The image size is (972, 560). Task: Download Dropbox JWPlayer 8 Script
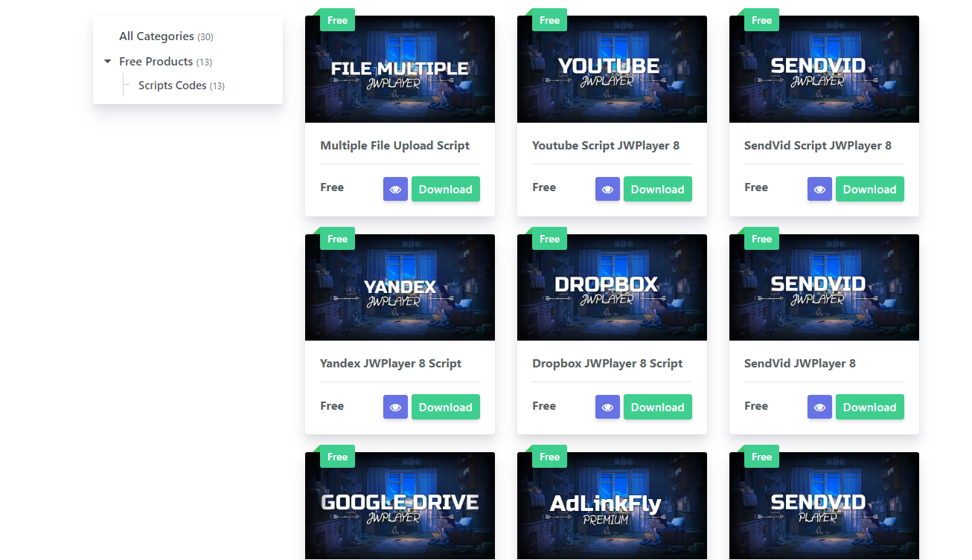tap(658, 407)
